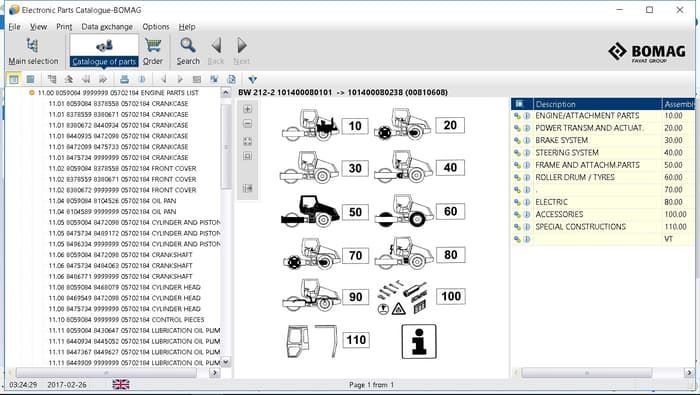Select 11.04 6059084 OIL PAN tree entry

coord(112,201)
